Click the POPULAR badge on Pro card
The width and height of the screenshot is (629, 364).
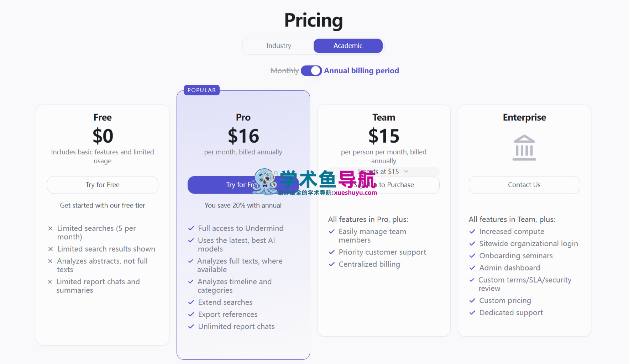coord(201,90)
